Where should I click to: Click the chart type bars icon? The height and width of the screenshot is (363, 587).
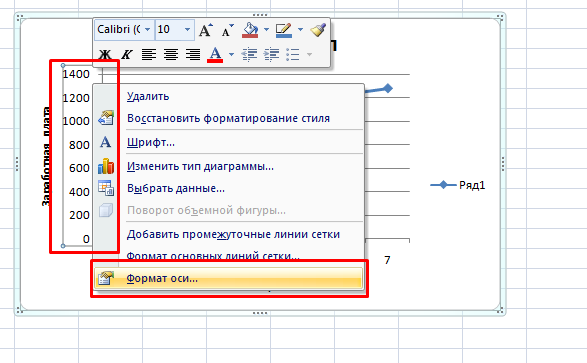click(x=106, y=166)
